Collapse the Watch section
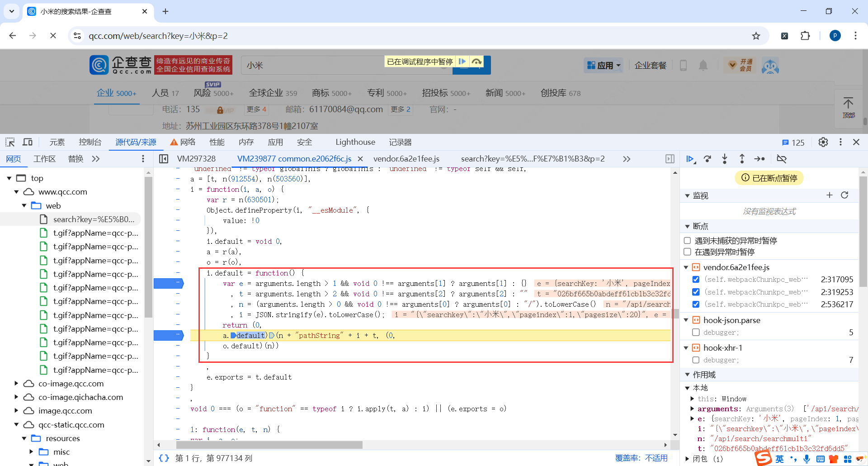The height and width of the screenshot is (466, 868). tap(688, 195)
